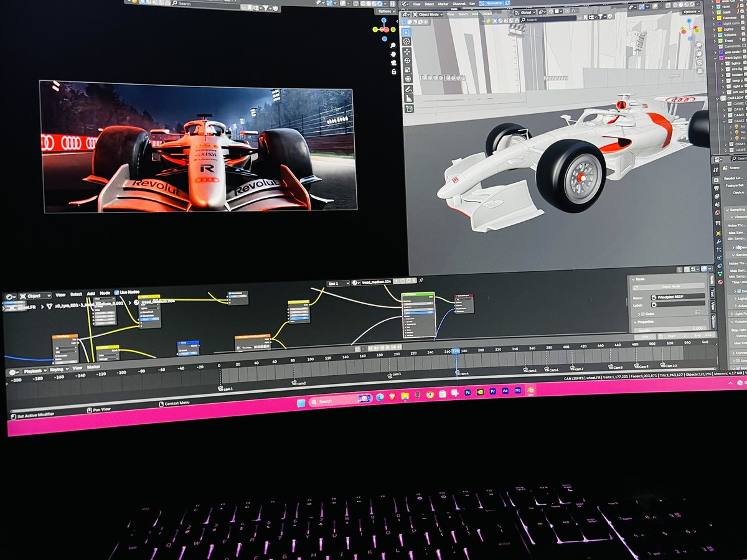Open the Render properties tab icon
747x560 pixels.
[716, 180]
